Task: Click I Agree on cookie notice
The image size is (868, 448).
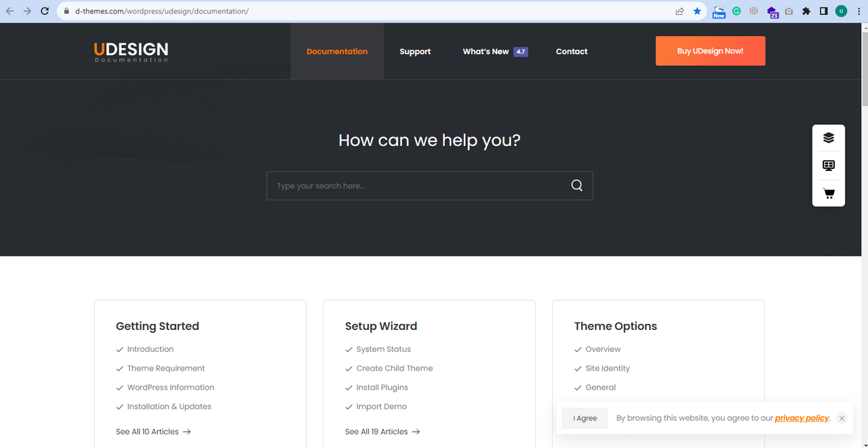Action: pos(585,418)
